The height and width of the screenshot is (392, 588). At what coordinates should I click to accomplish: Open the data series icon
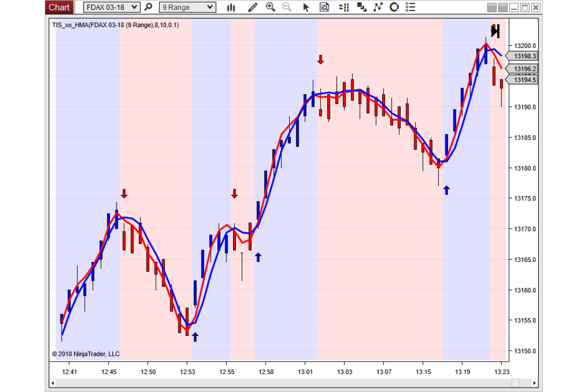click(362, 7)
